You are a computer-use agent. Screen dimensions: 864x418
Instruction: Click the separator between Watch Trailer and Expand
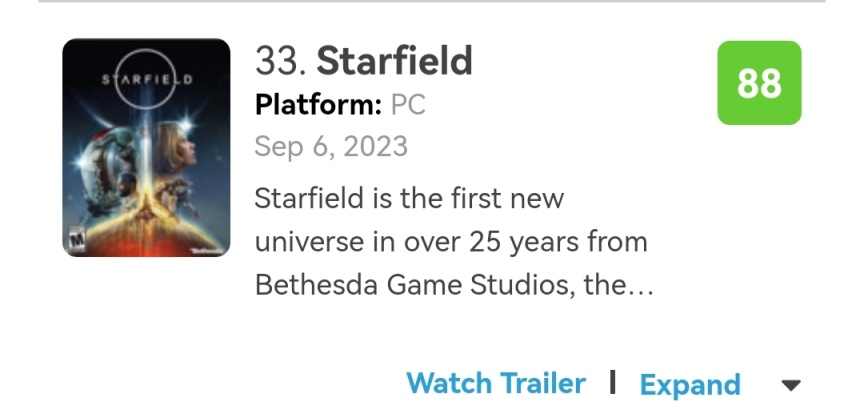click(x=612, y=382)
